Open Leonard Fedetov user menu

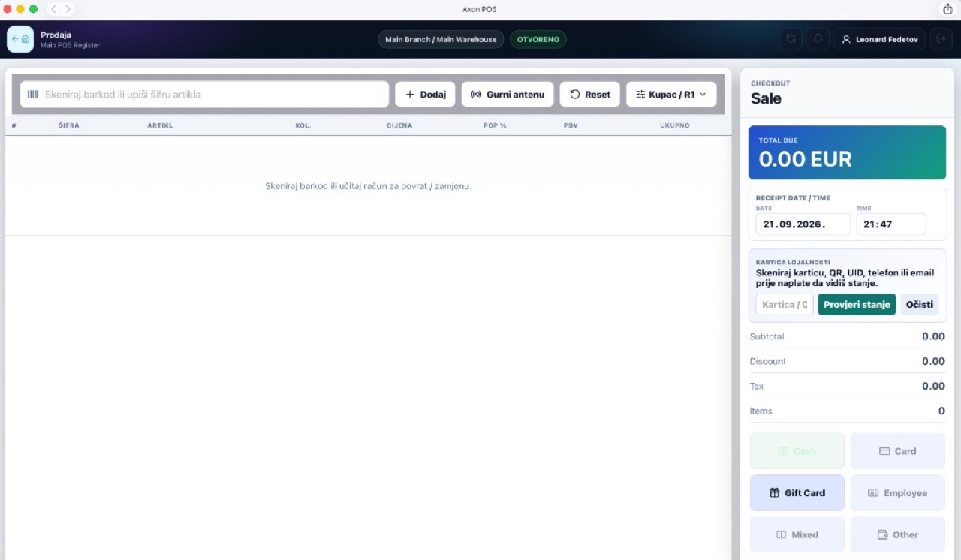tap(879, 39)
